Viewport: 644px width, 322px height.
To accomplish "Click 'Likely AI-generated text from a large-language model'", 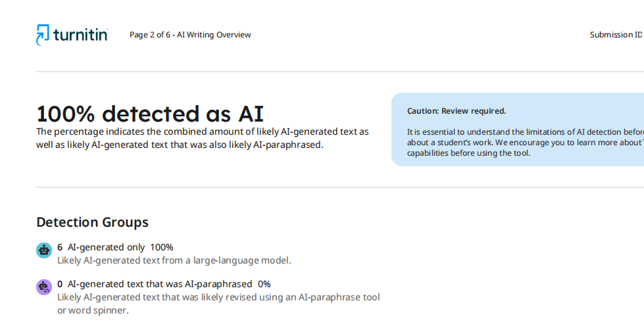I will [x=174, y=260].
